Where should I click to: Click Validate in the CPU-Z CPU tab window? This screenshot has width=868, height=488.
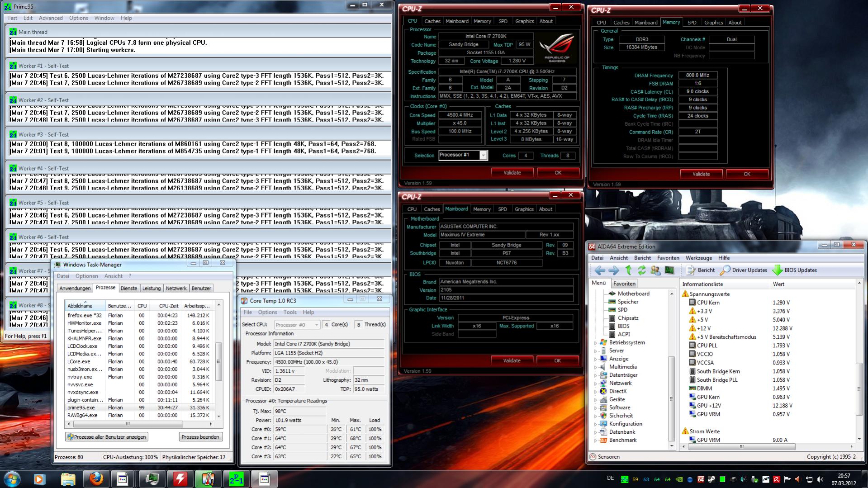click(512, 173)
